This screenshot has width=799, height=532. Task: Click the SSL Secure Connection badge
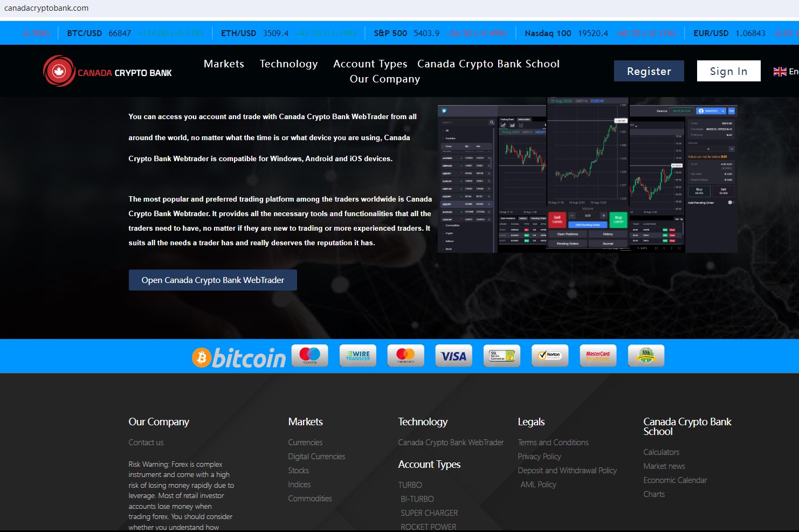pos(502,356)
